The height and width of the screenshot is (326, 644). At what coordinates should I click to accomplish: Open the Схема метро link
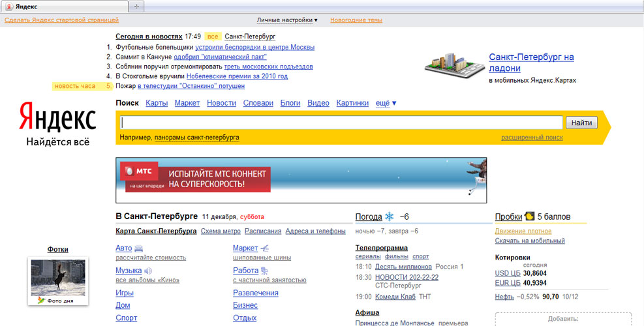[x=221, y=231]
